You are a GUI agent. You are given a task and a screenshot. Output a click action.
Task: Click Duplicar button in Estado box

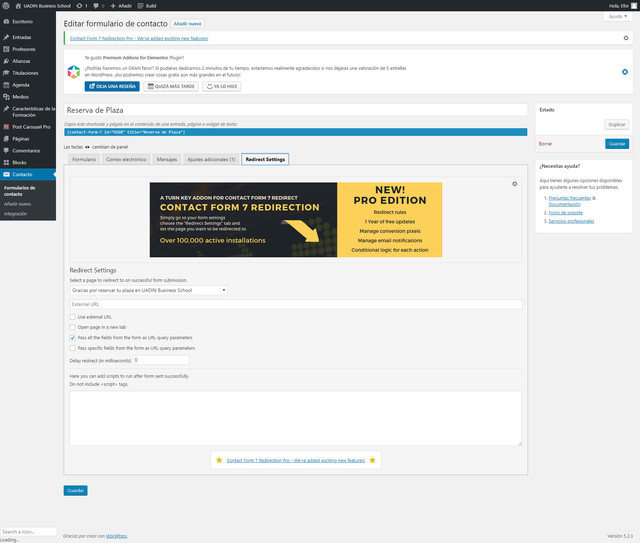click(617, 125)
